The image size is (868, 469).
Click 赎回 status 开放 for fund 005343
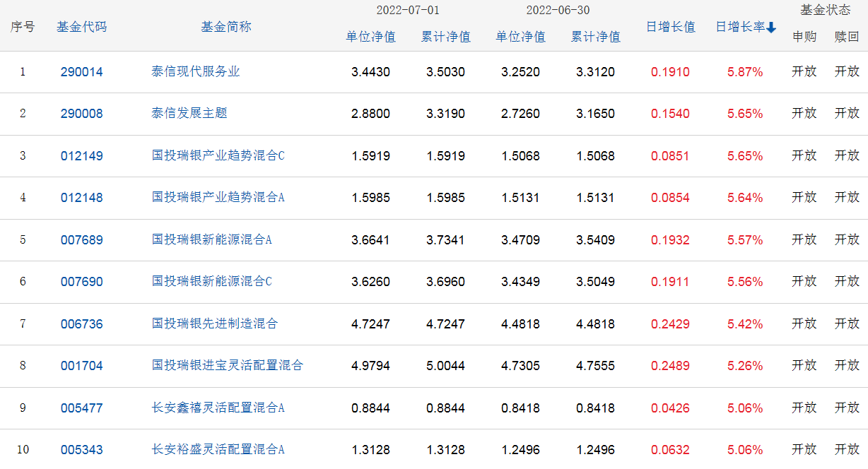pos(847,449)
